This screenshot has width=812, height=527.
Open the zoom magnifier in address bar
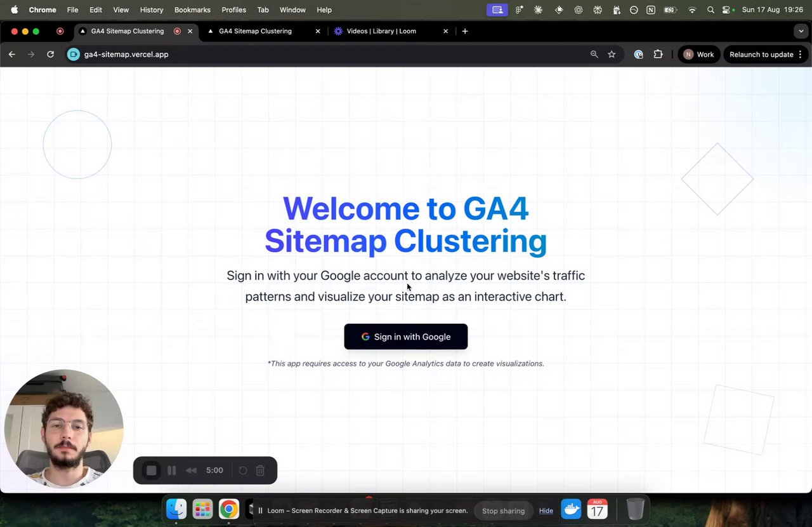click(x=594, y=55)
